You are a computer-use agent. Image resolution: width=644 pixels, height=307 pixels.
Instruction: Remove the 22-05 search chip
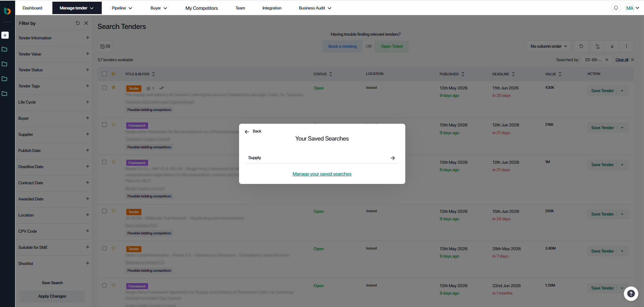pos(607,60)
